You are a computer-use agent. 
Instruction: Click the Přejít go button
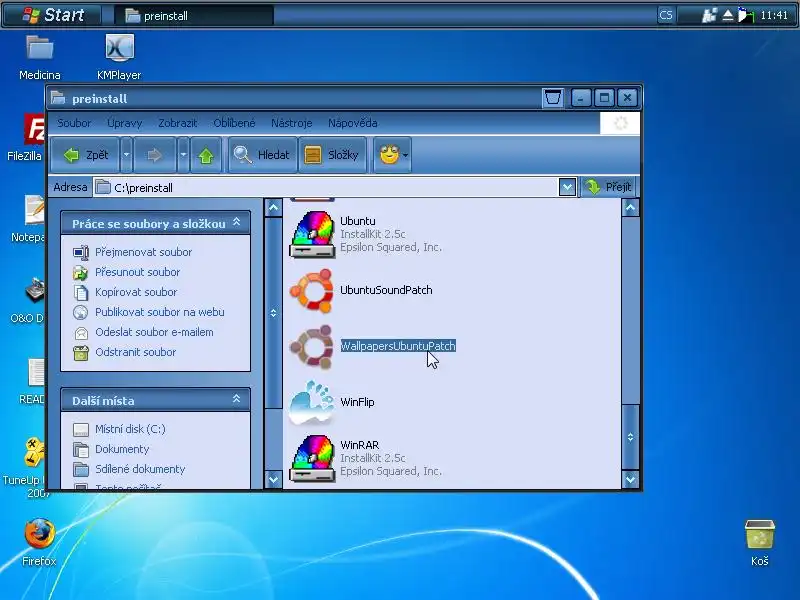click(x=608, y=187)
